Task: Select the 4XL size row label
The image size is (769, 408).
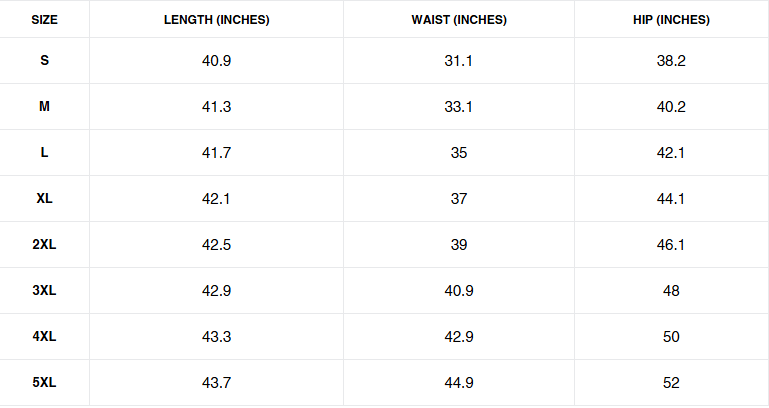Action: click(x=44, y=337)
